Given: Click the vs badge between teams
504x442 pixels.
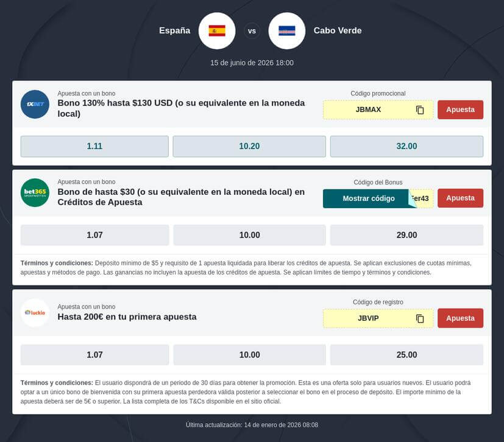Looking at the screenshot, I should point(252,30).
